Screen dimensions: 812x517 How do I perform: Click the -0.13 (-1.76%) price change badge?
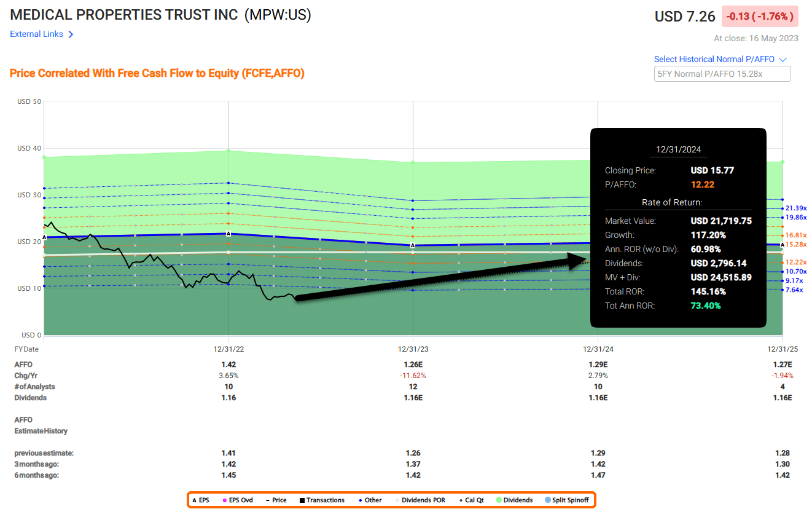tap(760, 17)
